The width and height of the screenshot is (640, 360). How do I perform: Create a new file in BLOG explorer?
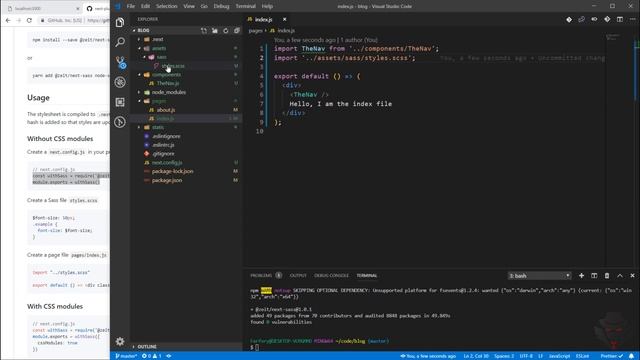pyautogui.click(x=204, y=31)
